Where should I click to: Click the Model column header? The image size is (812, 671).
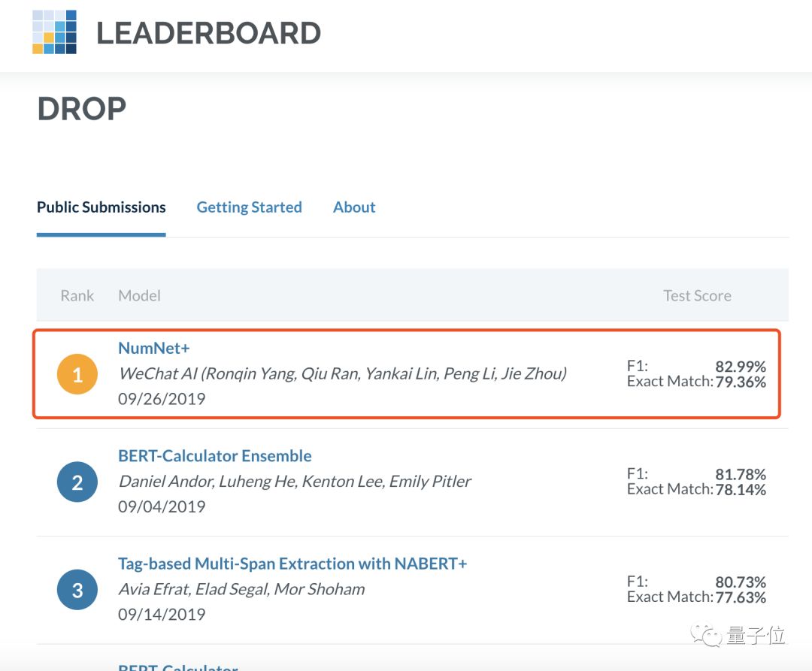139,295
